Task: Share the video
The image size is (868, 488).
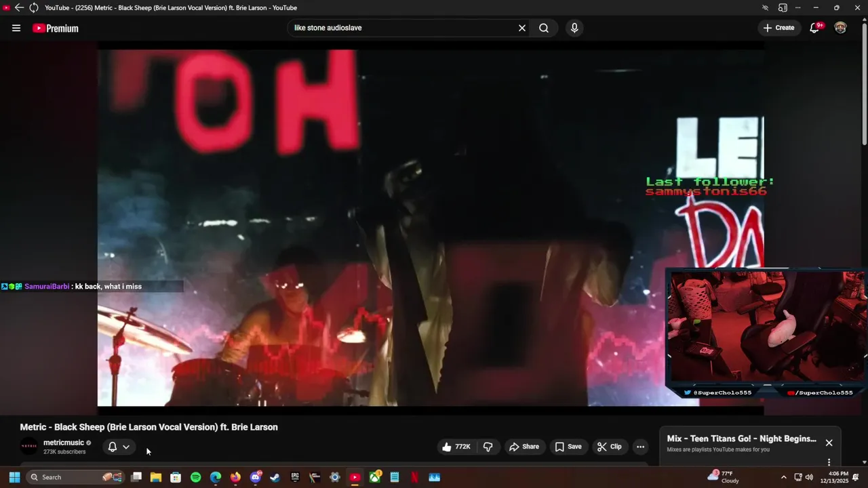Action: (x=524, y=447)
